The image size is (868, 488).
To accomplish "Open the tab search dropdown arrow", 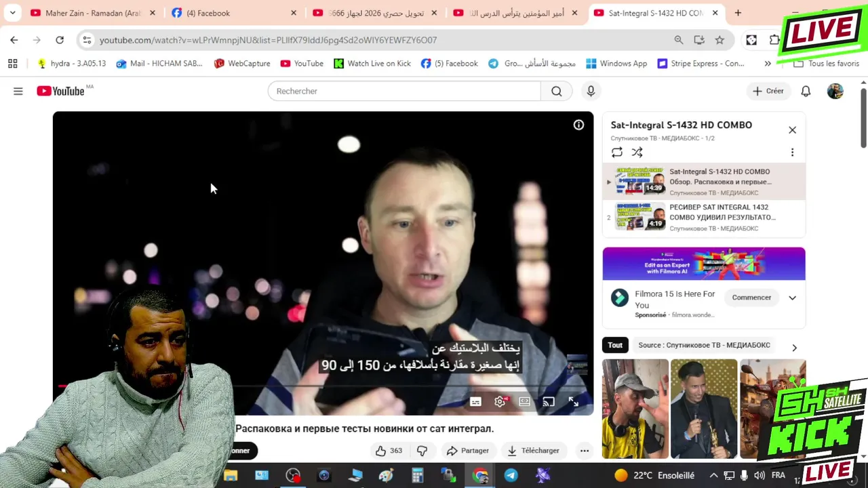I will pyautogui.click(x=12, y=13).
